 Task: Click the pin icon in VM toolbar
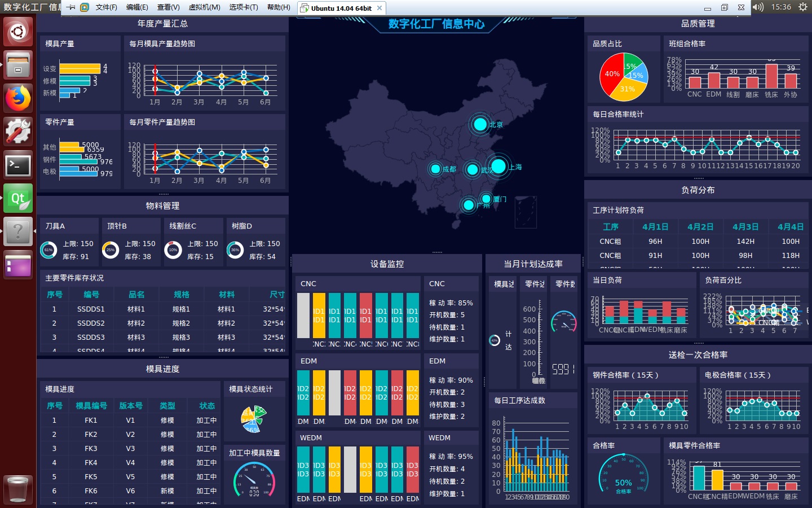(x=71, y=7)
